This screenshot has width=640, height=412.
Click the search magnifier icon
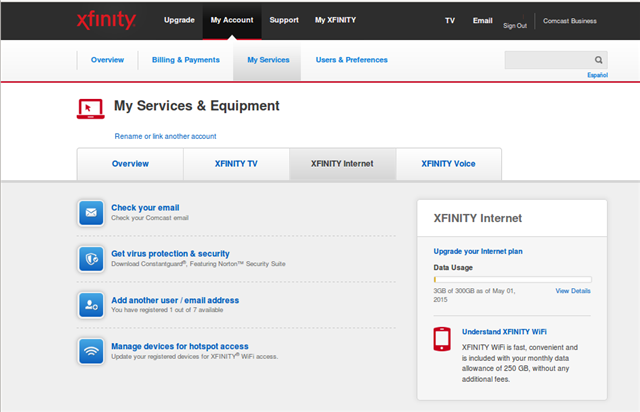click(598, 60)
